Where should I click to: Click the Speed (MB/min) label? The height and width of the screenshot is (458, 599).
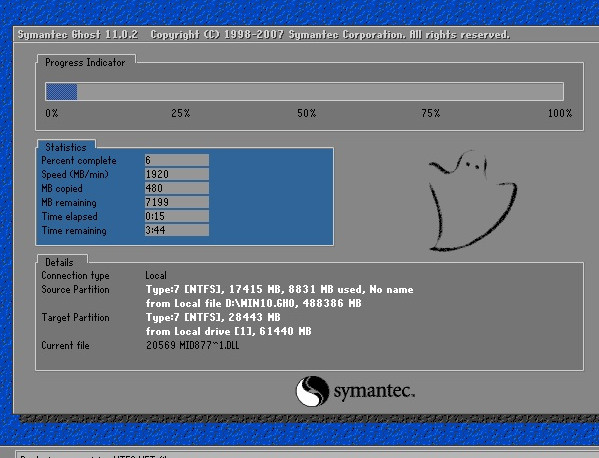click(75, 175)
